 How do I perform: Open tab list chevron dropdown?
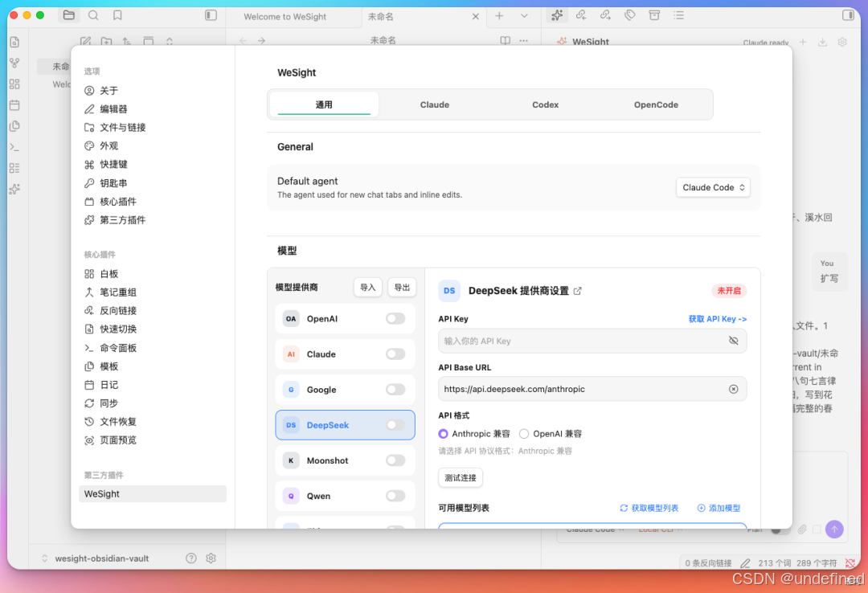(x=524, y=16)
